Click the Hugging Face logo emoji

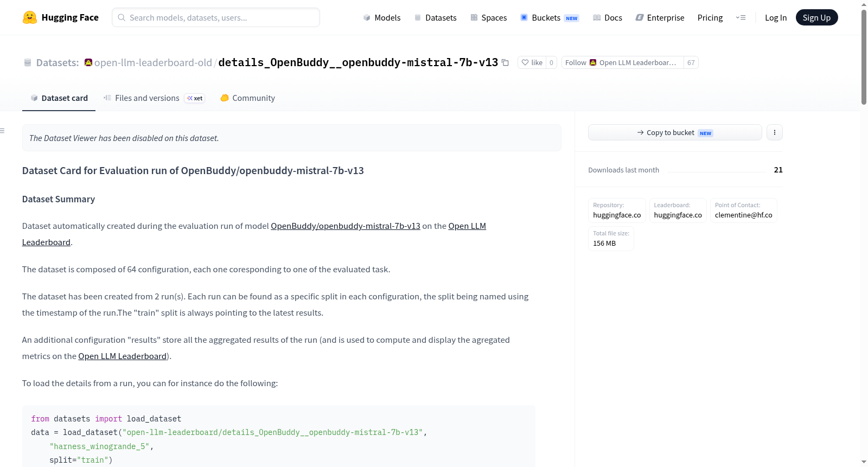[x=29, y=17]
